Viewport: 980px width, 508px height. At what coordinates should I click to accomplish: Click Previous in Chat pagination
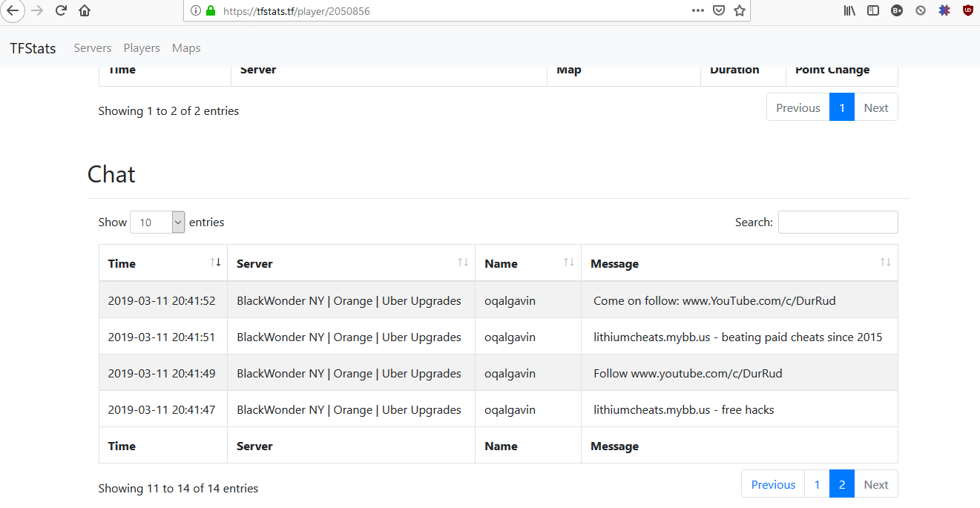(773, 484)
